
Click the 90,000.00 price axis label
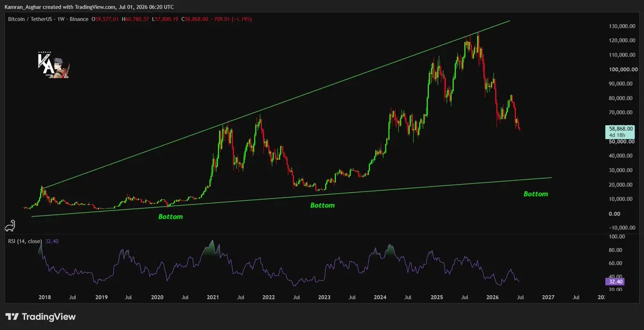619,84
